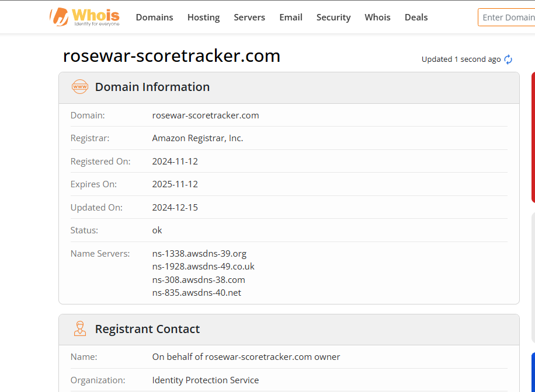Image resolution: width=535 pixels, height=392 pixels.
Task: Click the 'Updated 1 second ago' text
Action: tap(461, 60)
